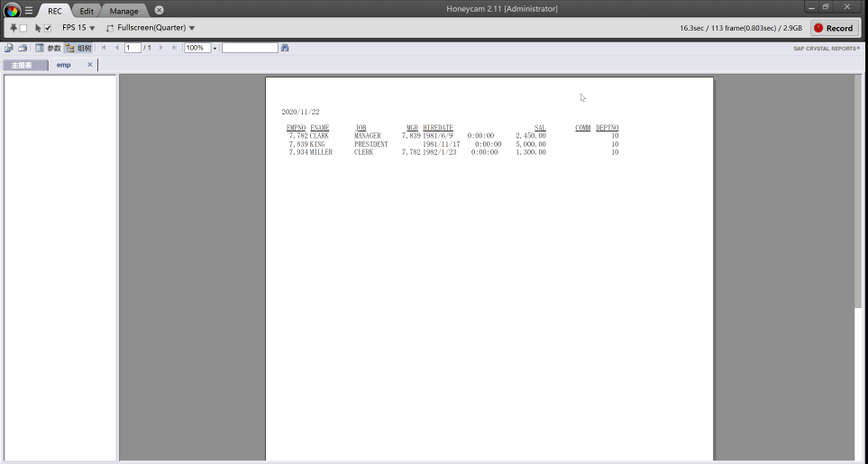This screenshot has width=868, height=464.
Task: Click the HIREDATE column header
Action: pos(438,128)
